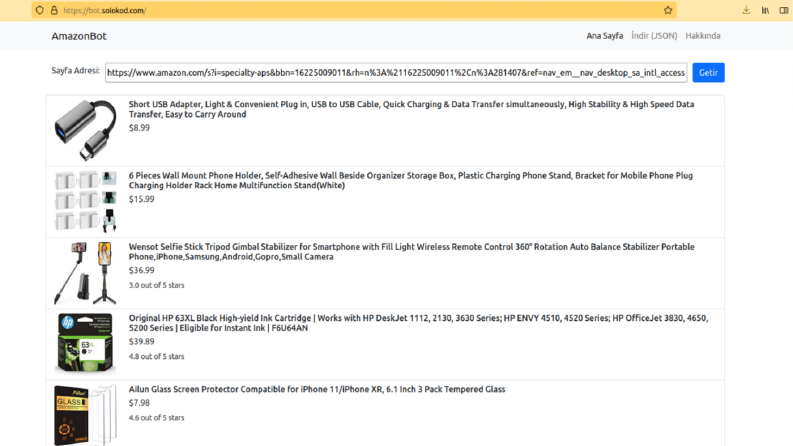Open the Ana Sayfa menu item
The width and height of the screenshot is (793, 446).
pos(604,36)
